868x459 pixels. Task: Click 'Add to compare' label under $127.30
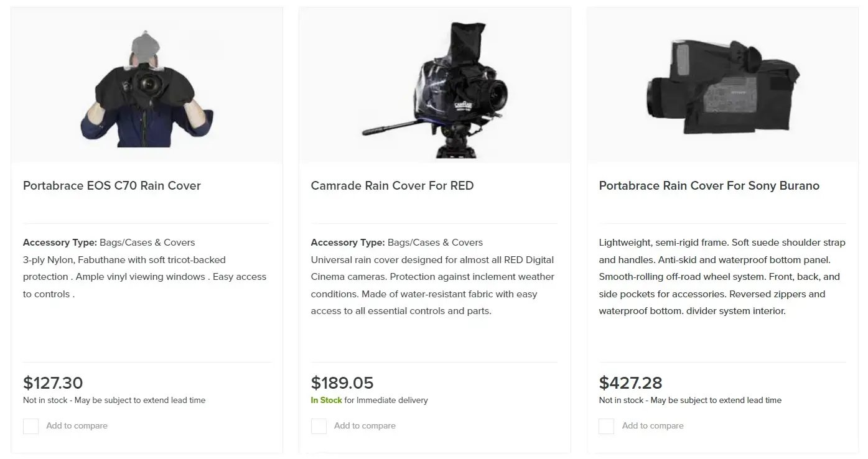coord(77,426)
